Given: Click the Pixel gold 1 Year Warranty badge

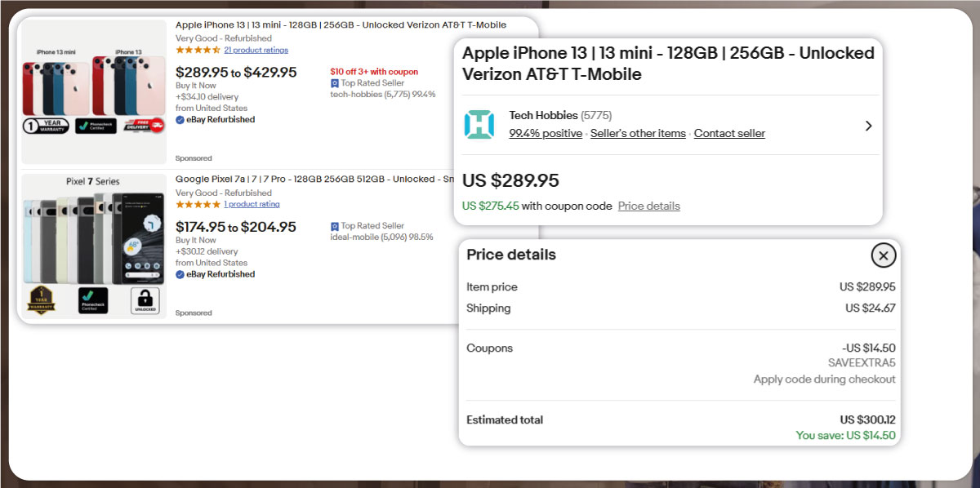Looking at the screenshot, I should click(x=41, y=300).
